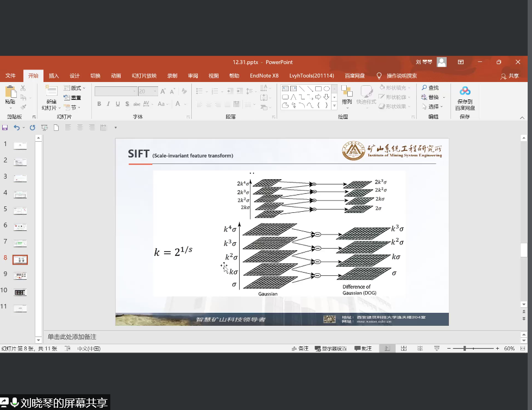Image resolution: width=532 pixels, height=410 pixels.
Task: Select slide 10 thumbnail
Action: 20,292
